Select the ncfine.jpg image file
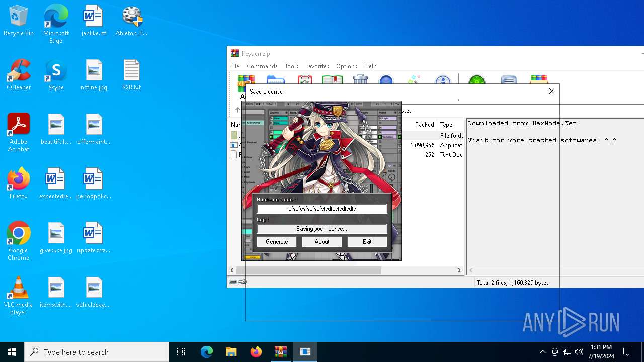 coord(94,75)
